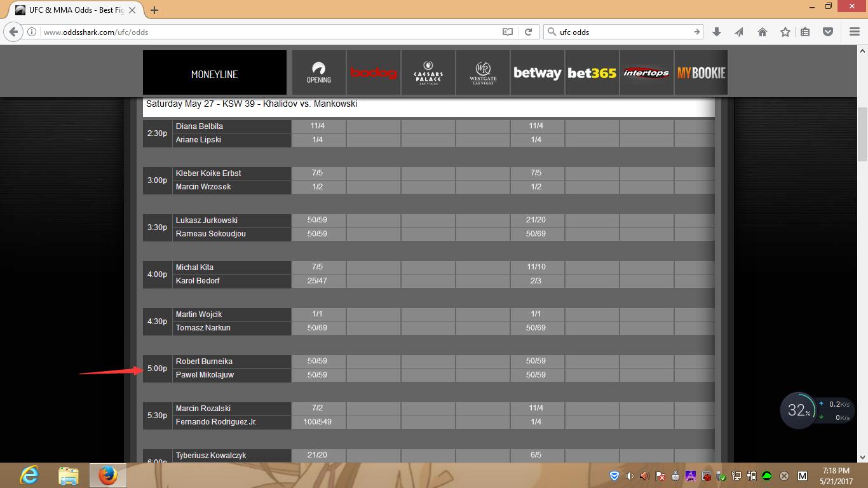Open a new browser tab
This screenshot has height=488, width=868.
154,10
